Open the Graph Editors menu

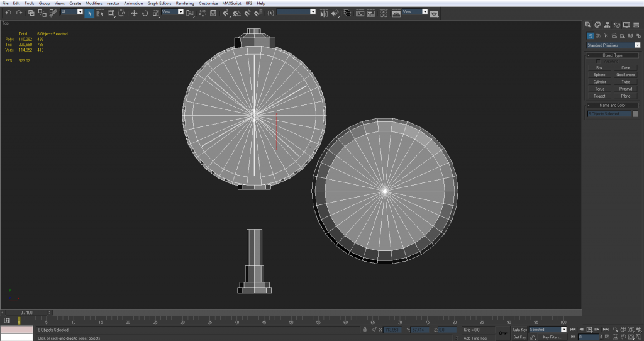coord(160,3)
